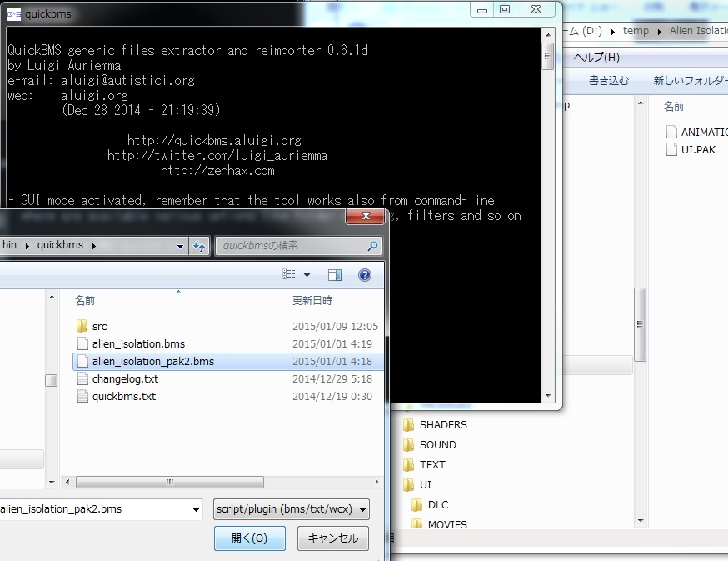This screenshot has width=728, height=561.
Task: Toggle the preview pane icon
Action: click(334, 275)
